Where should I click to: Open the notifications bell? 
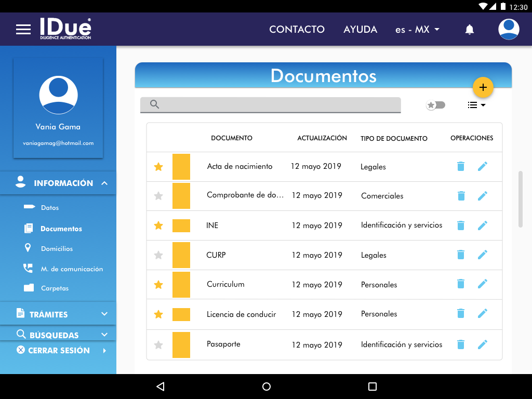point(469,30)
